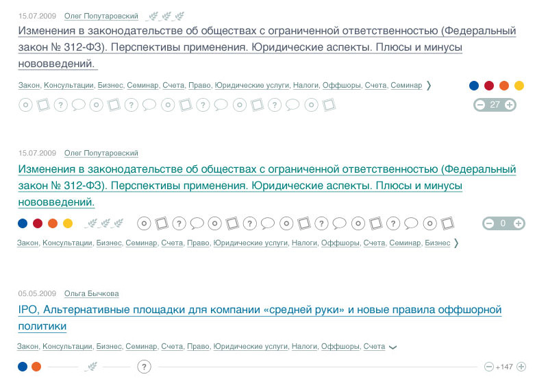Click the plus icon beside rating 27
The height and width of the screenshot is (392, 548).
pos(510,105)
